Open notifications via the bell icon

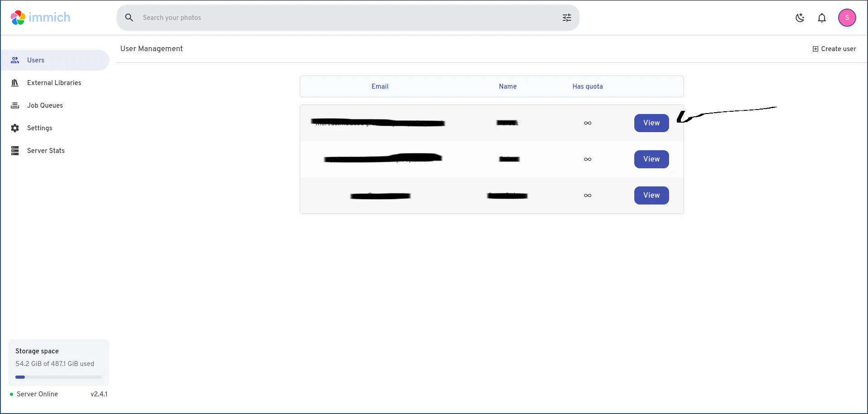click(822, 18)
